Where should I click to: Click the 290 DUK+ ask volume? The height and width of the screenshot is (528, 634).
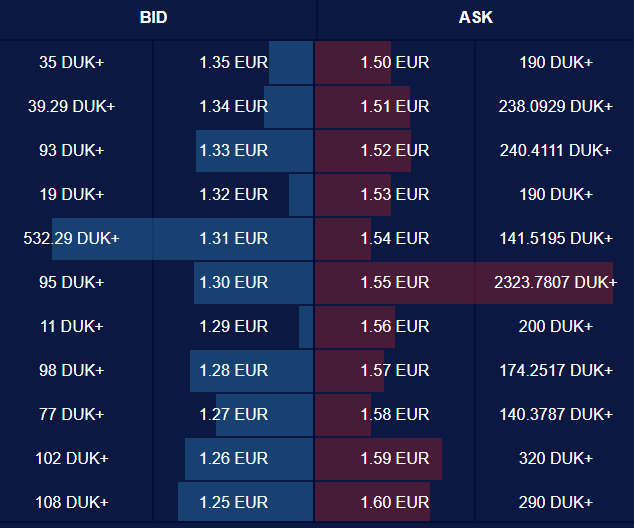(x=555, y=502)
